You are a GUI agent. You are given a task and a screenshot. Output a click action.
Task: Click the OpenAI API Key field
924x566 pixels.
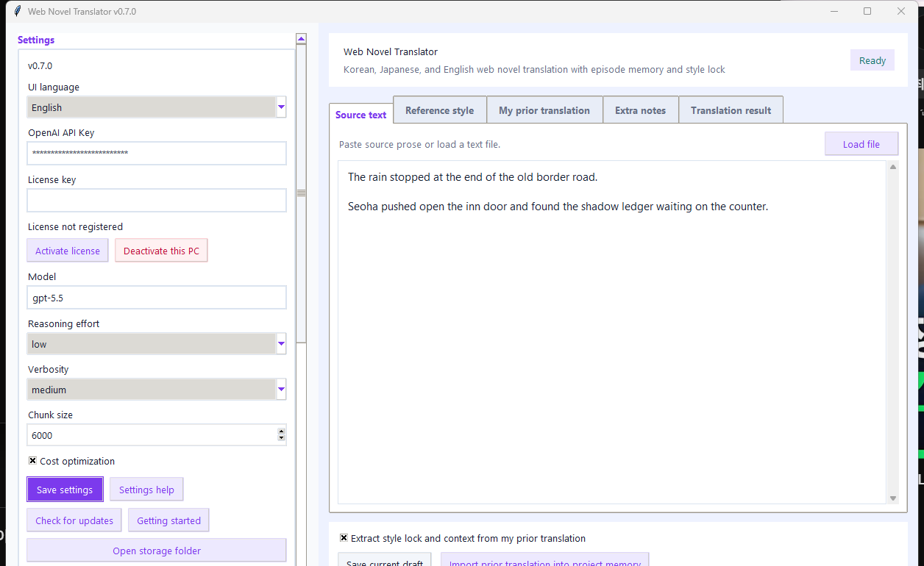[157, 153]
